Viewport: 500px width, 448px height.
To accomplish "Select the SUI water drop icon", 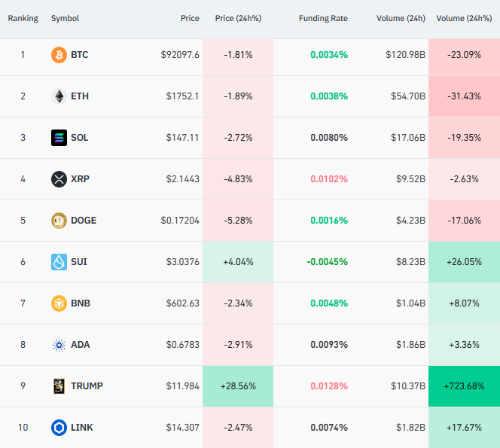I will pos(59,262).
